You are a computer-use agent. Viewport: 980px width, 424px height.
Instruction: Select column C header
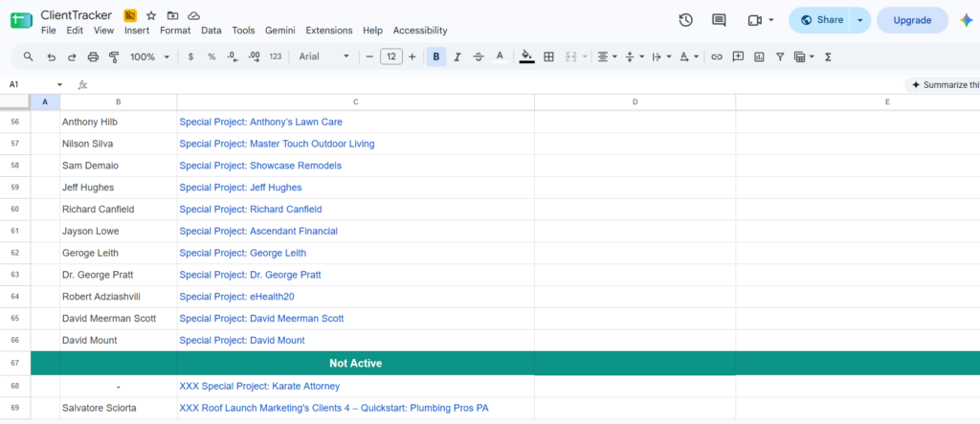(x=356, y=102)
